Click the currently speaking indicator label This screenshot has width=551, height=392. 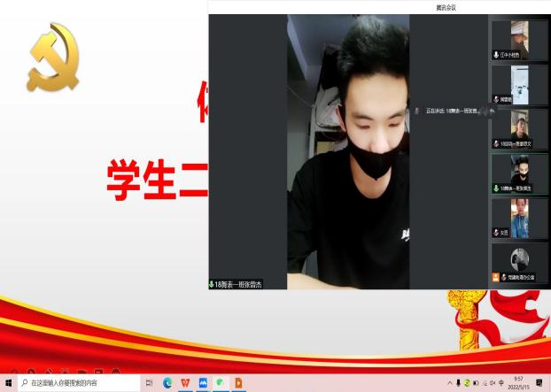(x=450, y=111)
